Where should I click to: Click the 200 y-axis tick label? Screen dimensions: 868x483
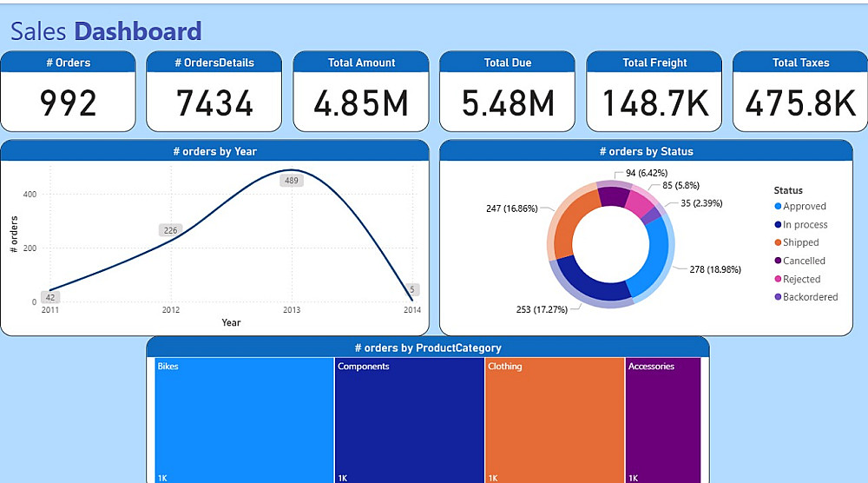[x=30, y=248]
